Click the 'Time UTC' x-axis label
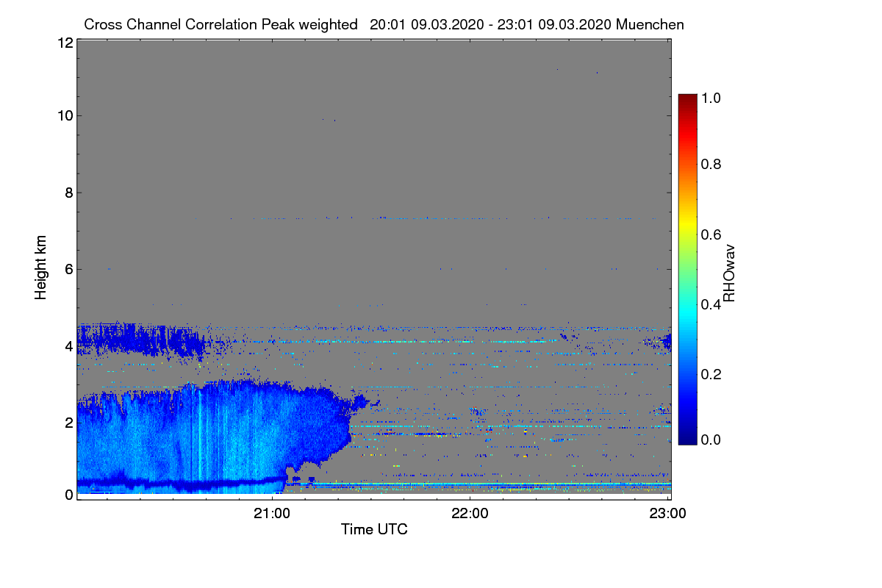 374,529
